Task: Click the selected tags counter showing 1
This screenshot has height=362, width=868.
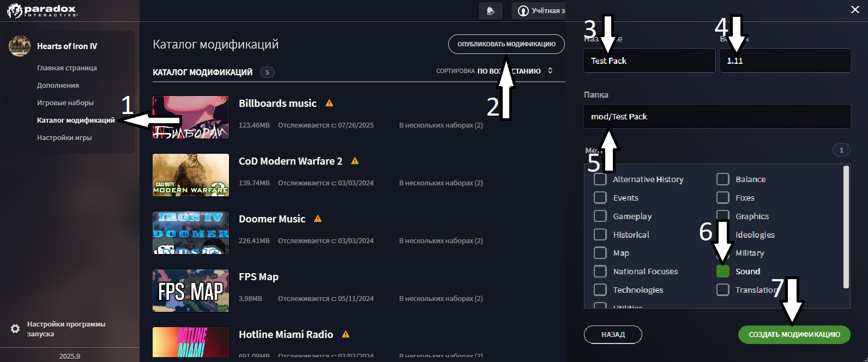Action: click(841, 150)
